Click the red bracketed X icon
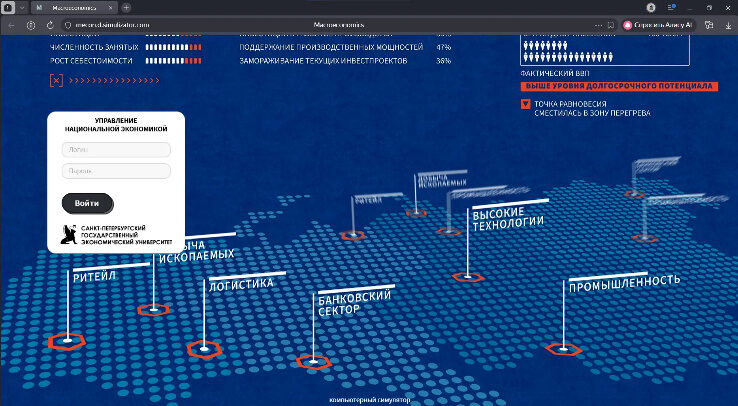Viewport: 738px width, 406px height. coord(56,79)
